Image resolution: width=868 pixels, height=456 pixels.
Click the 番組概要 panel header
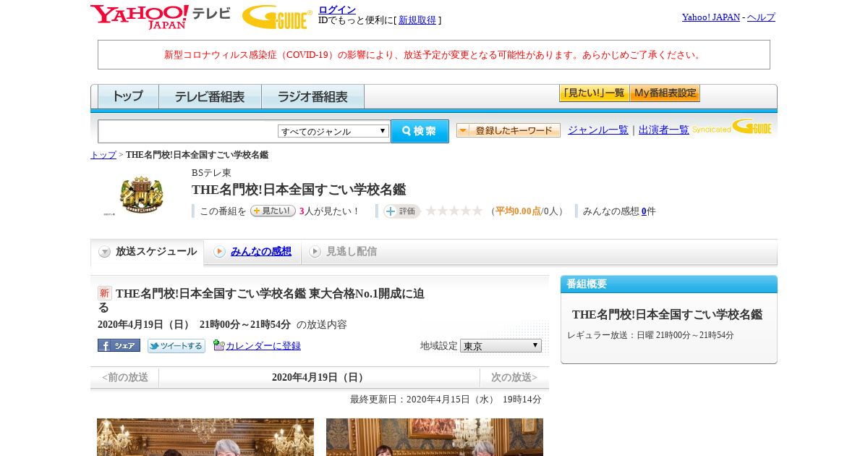[x=669, y=284]
